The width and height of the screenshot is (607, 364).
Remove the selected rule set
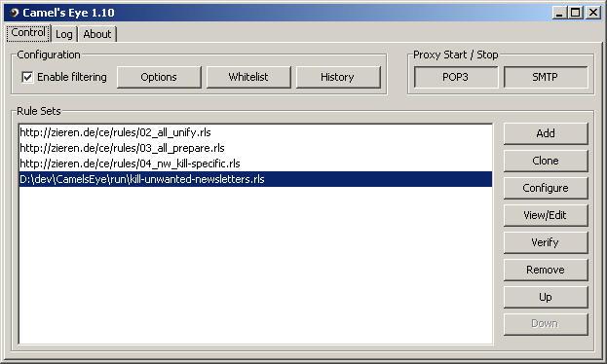click(x=546, y=270)
